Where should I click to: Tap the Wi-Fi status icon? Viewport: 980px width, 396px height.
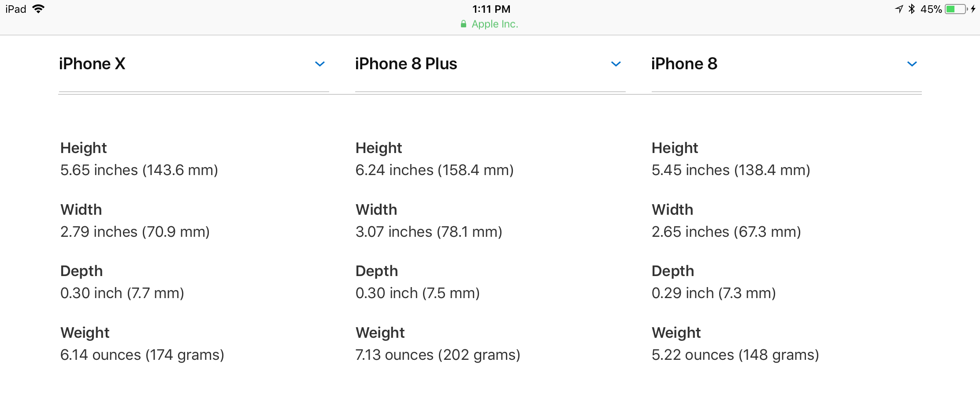pos(39,9)
